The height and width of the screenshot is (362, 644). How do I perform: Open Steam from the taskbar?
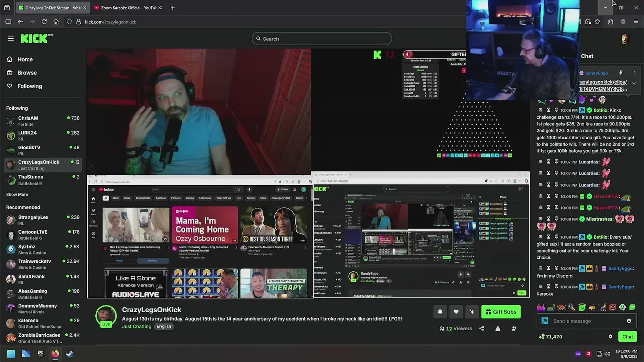point(69,354)
